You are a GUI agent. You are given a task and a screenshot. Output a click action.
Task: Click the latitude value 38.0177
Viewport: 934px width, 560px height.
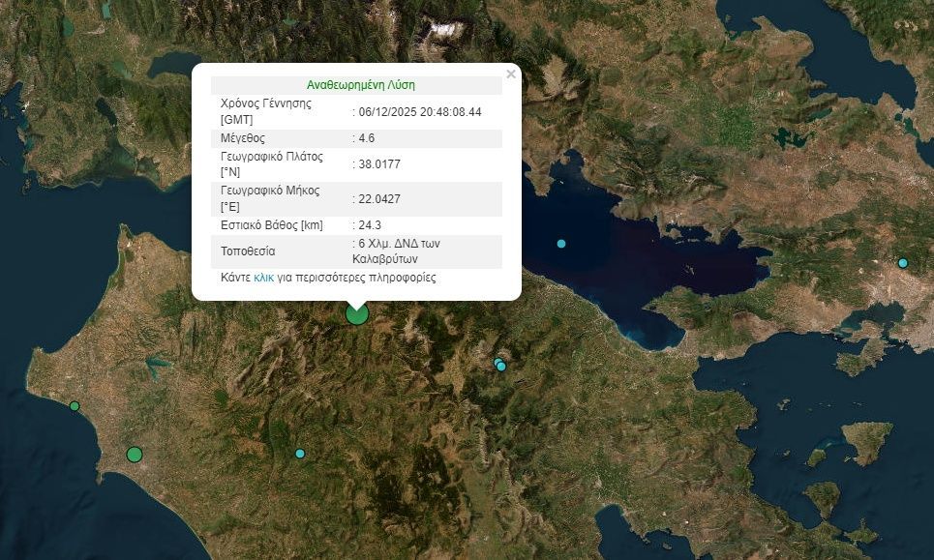pyautogui.click(x=379, y=164)
